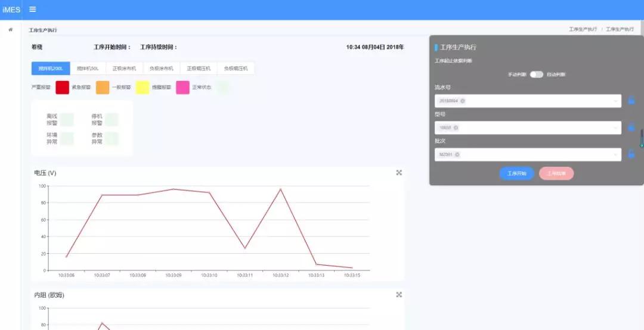Click the pink 工序结束 button
The height and width of the screenshot is (330, 644).
(556, 173)
